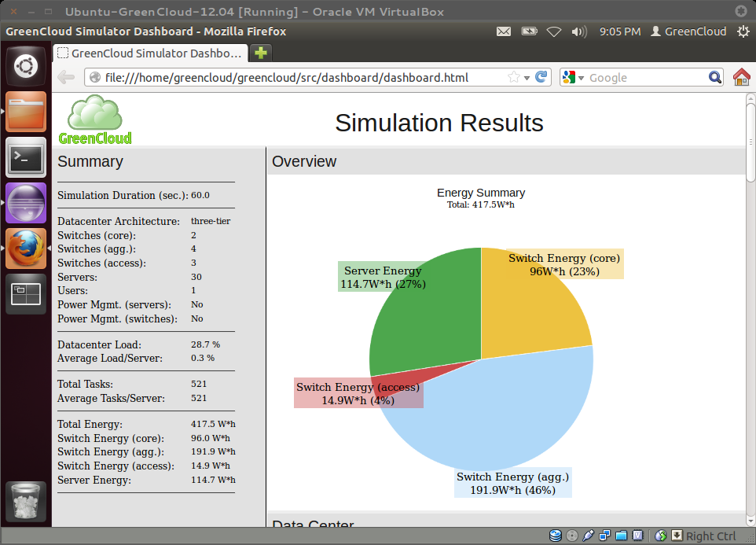Click the search magnifier icon
This screenshot has height=545, width=756.
[714, 77]
